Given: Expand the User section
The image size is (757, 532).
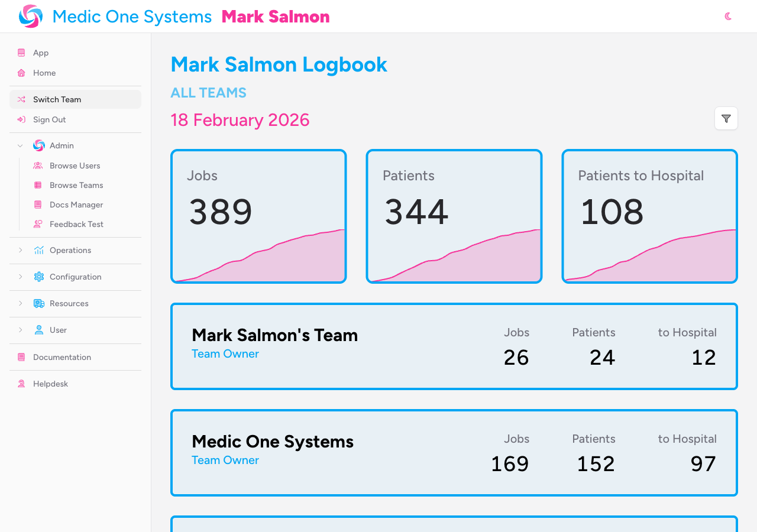Looking at the screenshot, I should (x=20, y=330).
